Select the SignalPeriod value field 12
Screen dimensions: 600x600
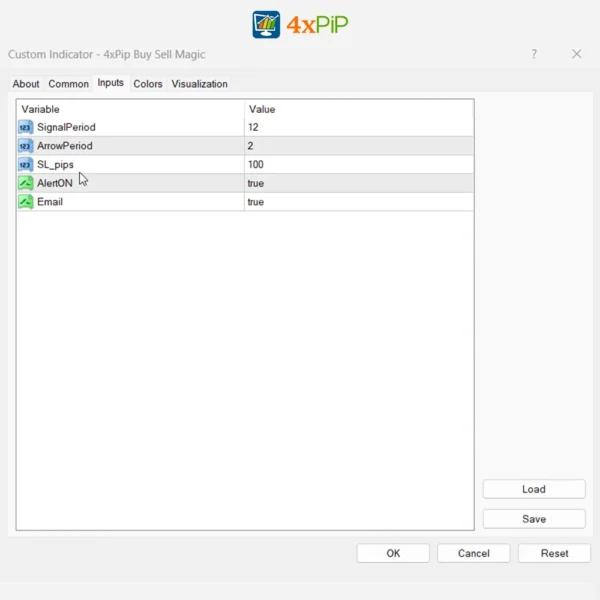pos(254,127)
